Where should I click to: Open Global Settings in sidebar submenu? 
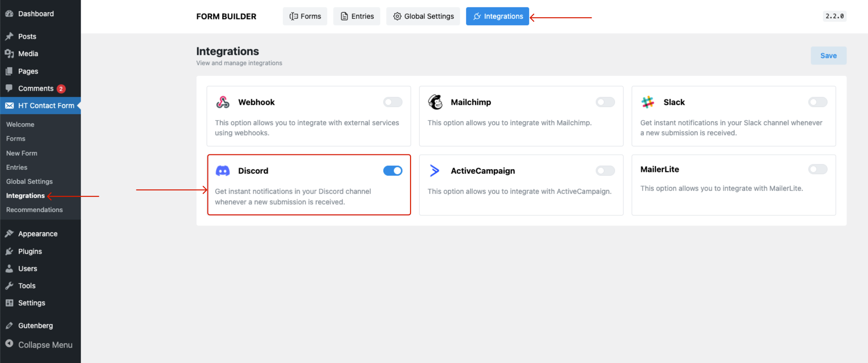click(29, 181)
